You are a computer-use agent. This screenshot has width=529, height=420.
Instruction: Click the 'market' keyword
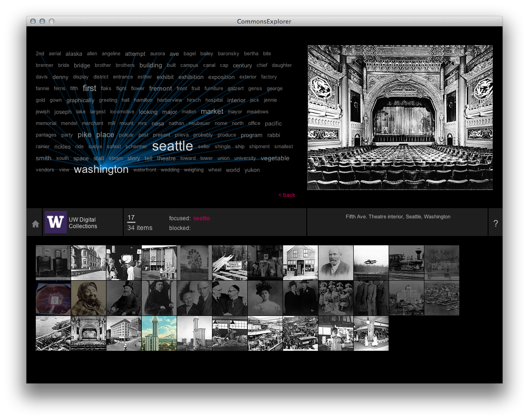point(212,112)
